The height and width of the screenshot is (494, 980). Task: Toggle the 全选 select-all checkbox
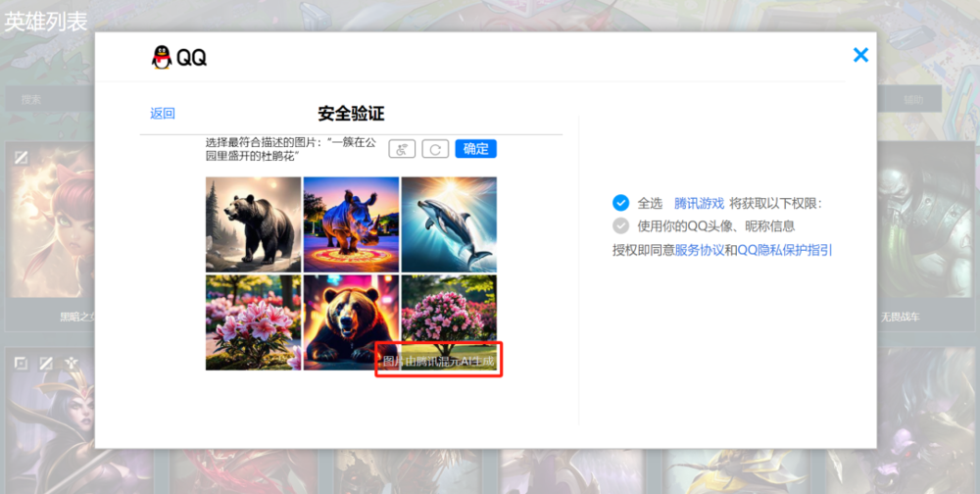point(620,203)
